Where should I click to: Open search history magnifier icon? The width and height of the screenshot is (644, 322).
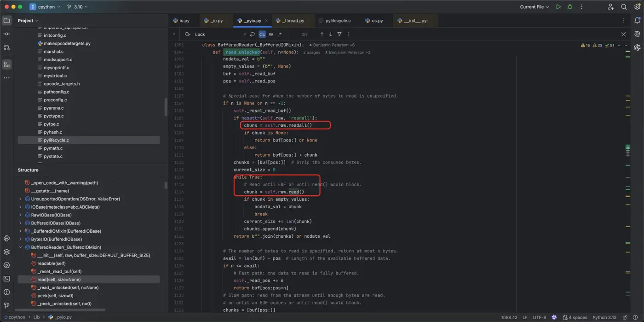tap(188, 35)
